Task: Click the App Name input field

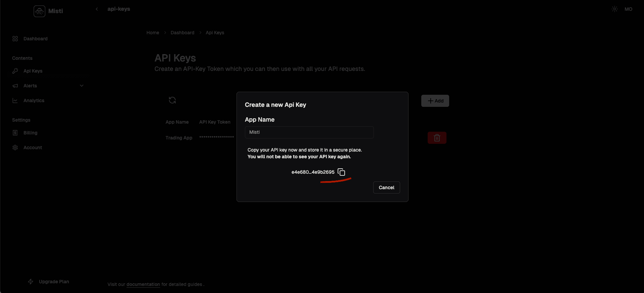Action: pos(309,132)
